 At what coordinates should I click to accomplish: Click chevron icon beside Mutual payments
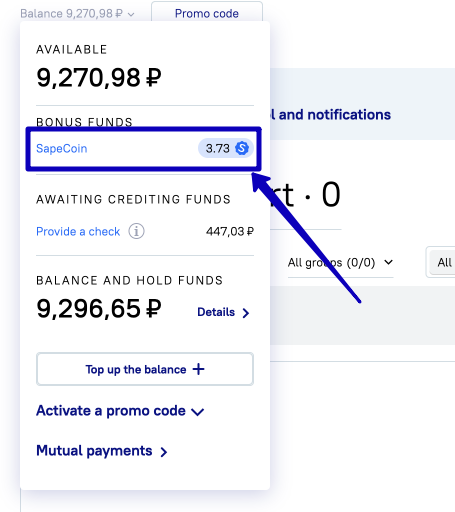click(x=164, y=452)
